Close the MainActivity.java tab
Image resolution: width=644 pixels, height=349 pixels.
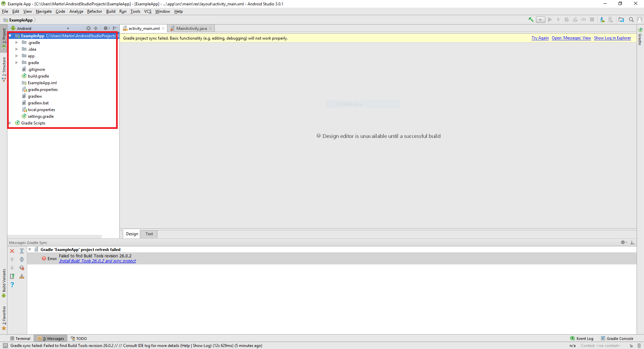(x=211, y=29)
